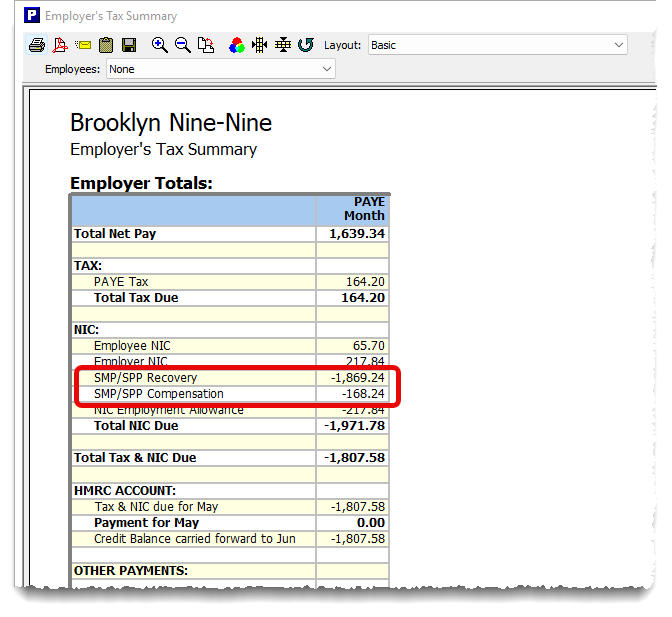
Task: Click the Total Tax Due amount 164.20
Action: coord(363,298)
